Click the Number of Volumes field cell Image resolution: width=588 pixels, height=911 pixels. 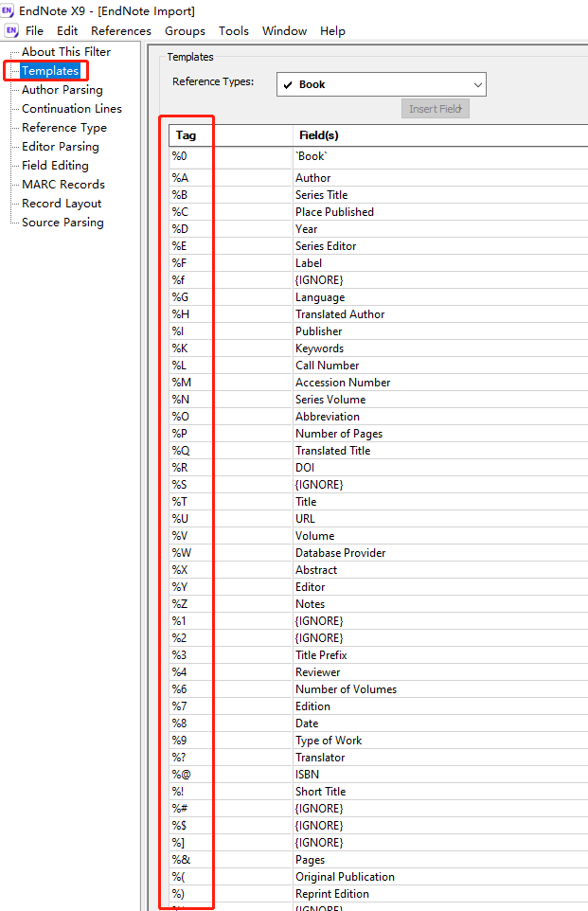pyautogui.click(x=440, y=689)
